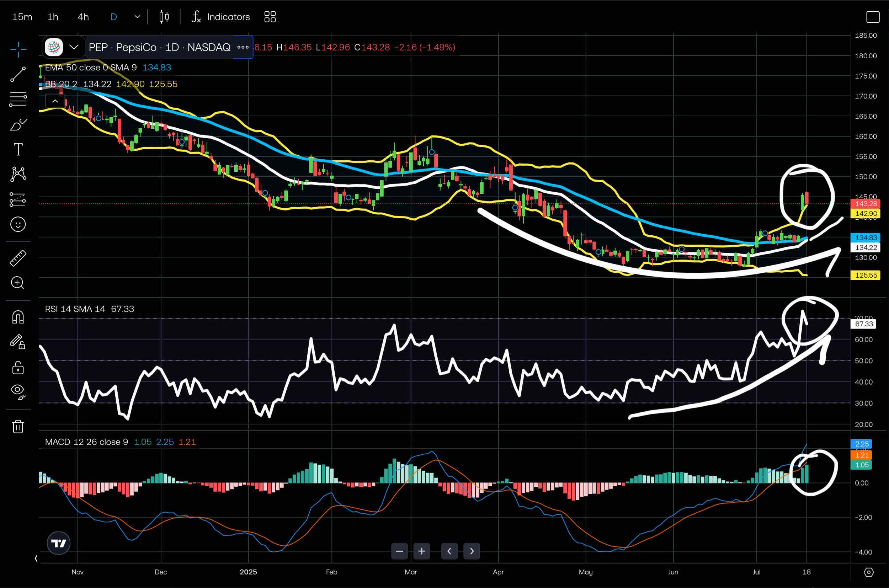Select the Text annotation tool
This screenshot has height=588, width=889.
(18, 149)
